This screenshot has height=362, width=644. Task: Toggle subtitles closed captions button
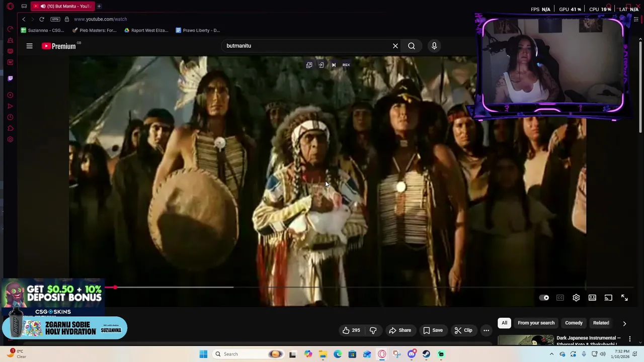560,298
